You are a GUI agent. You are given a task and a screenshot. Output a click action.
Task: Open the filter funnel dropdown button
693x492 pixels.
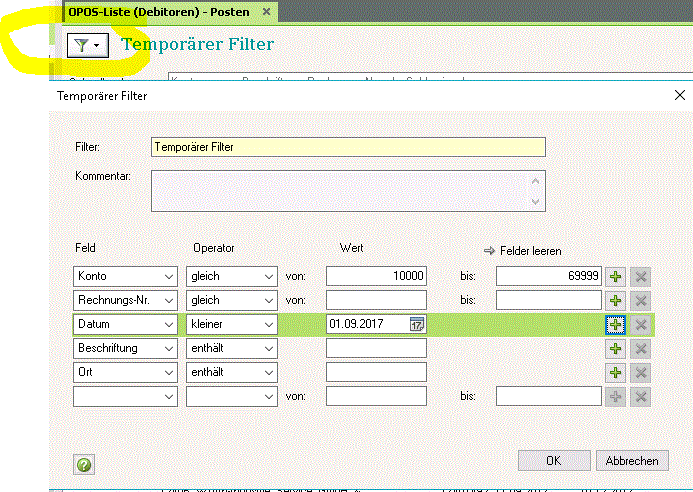pos(83,45)
